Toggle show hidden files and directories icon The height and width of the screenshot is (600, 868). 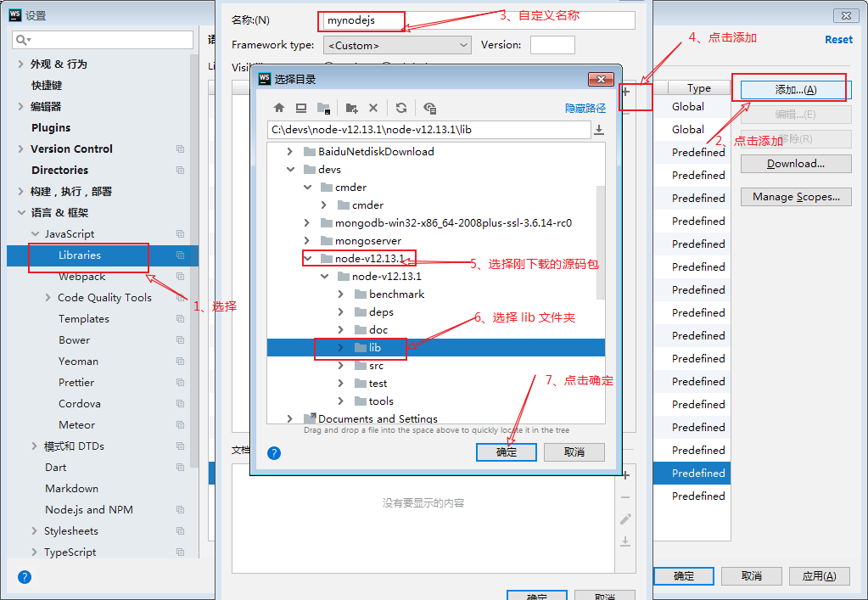pyautogui.click(x=429, y=108)
